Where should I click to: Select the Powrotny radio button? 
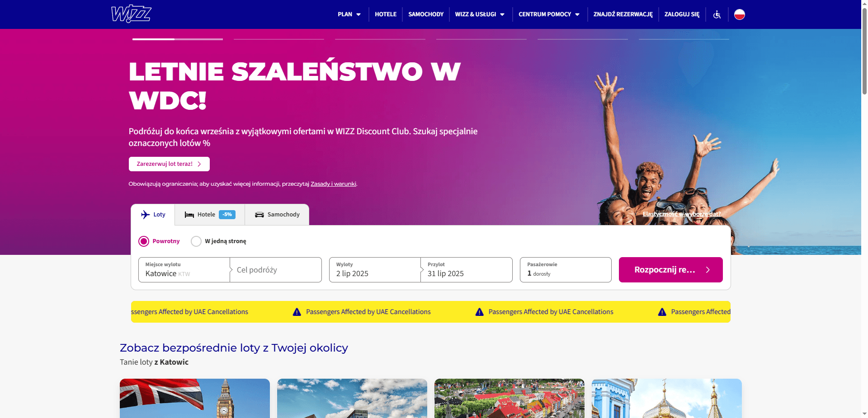[144, 241]
